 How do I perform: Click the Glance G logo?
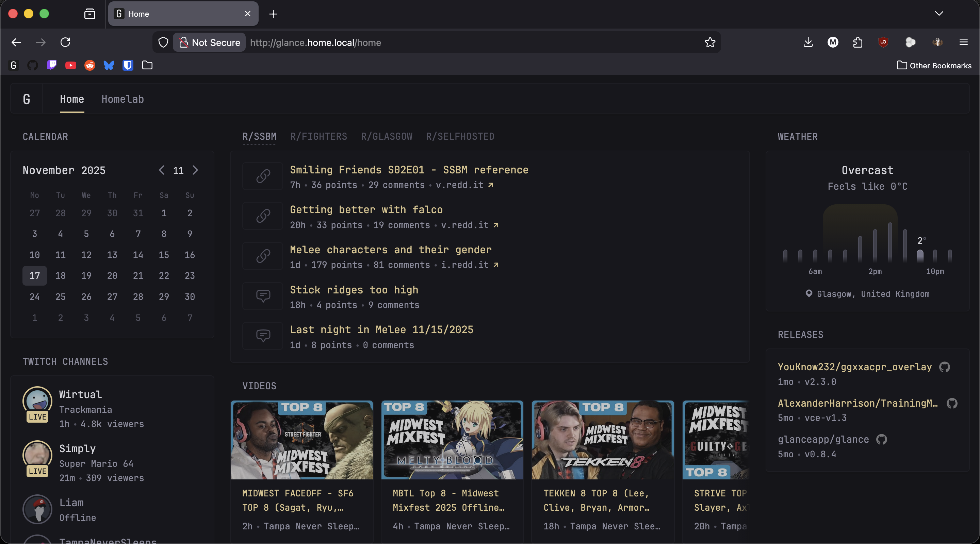click(26, 99)
